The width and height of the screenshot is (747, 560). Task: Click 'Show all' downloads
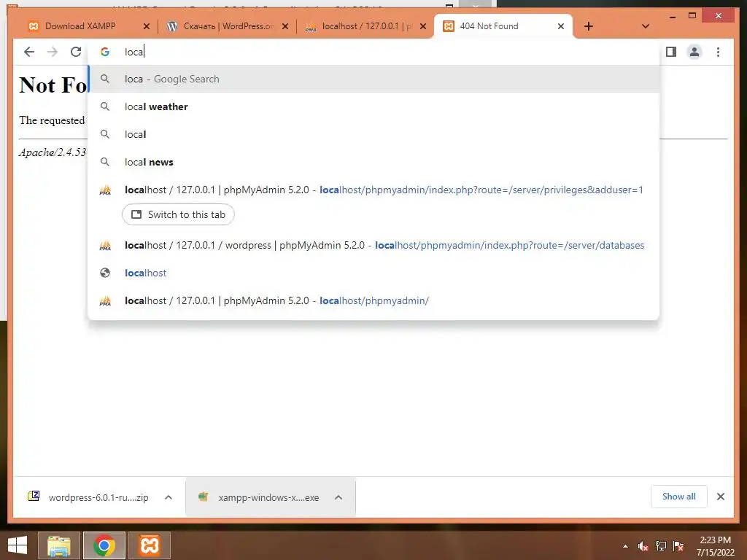pos(679,497)
